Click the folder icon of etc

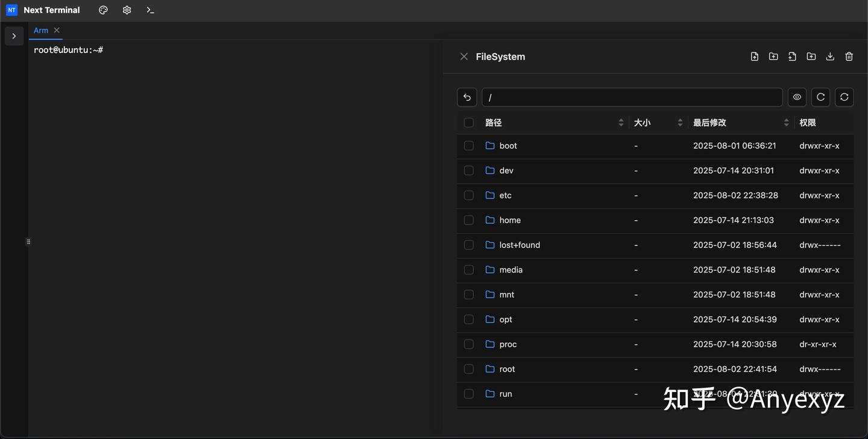pyautogui.click(x=490, y=195)
